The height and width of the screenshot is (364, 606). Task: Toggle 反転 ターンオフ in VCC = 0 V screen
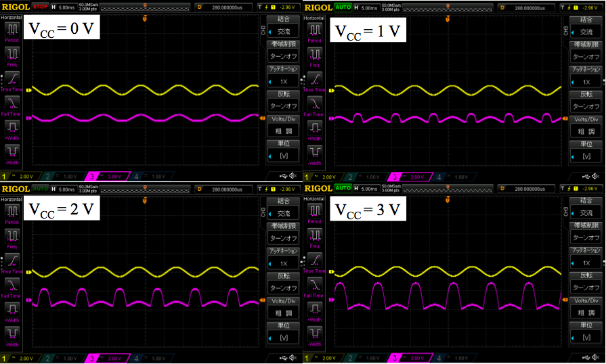[283, 101]
